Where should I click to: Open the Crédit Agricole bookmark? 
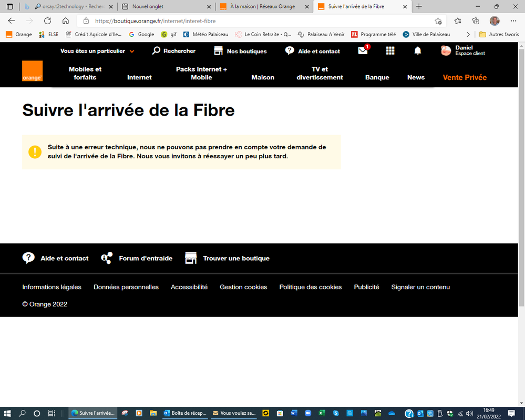(x=94, y=35)
